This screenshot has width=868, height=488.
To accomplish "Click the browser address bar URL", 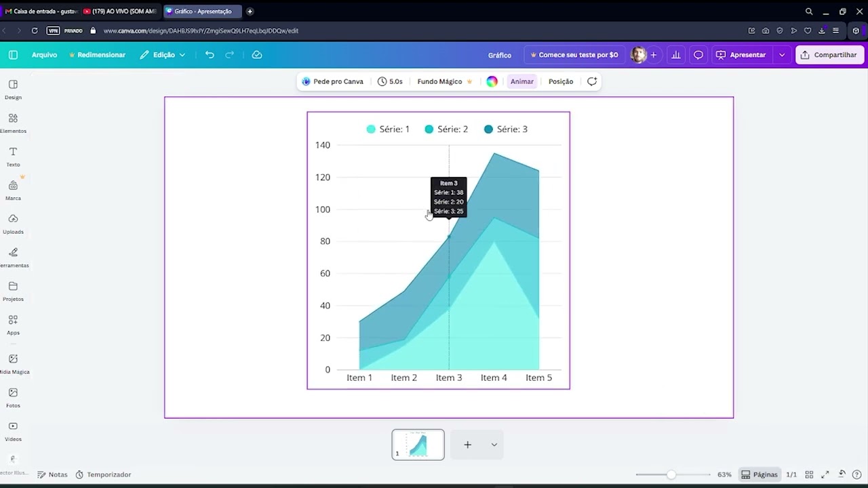I will click(x=201, y=30).
